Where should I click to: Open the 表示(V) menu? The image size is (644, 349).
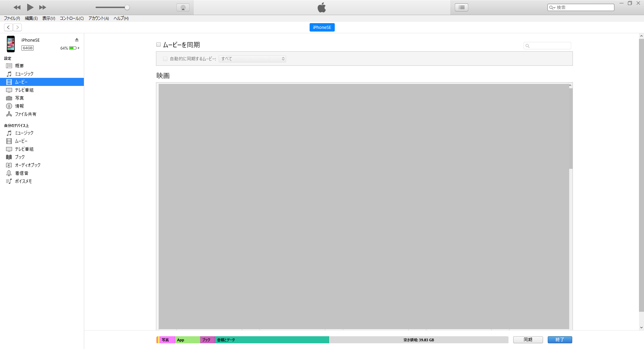click(x=49, y=18)
